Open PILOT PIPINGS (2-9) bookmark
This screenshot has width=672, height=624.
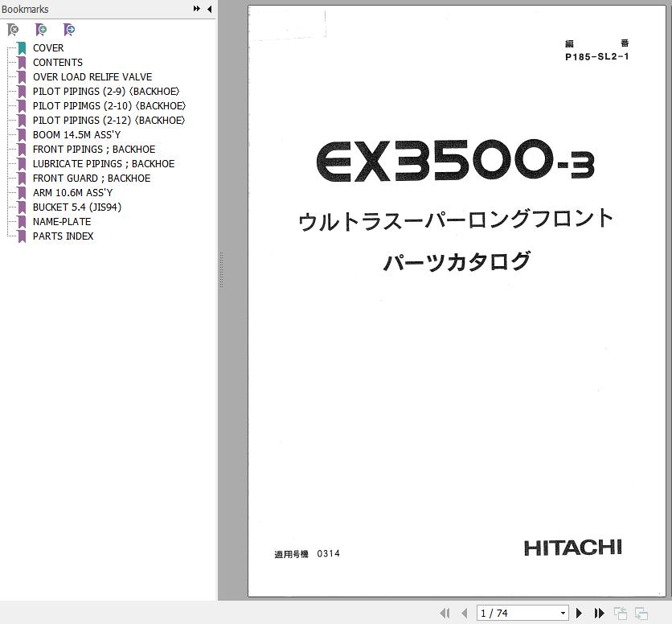click(106, 92)
